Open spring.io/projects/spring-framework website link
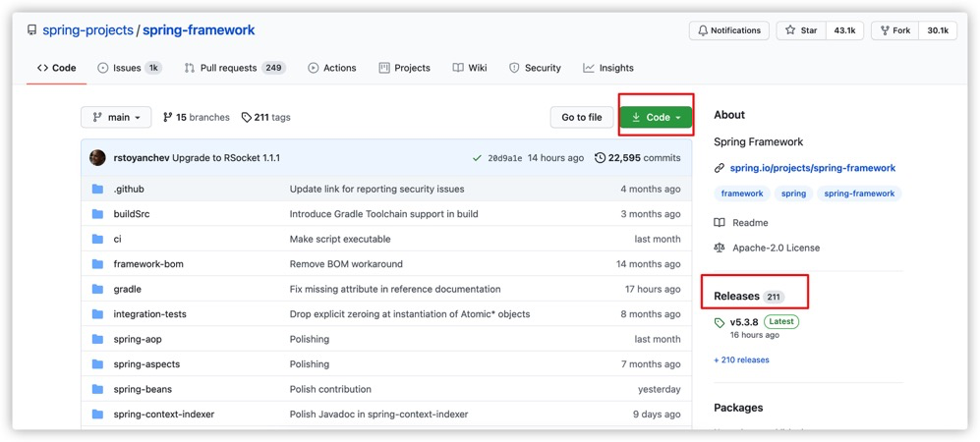980x442 pixels. 813,168
